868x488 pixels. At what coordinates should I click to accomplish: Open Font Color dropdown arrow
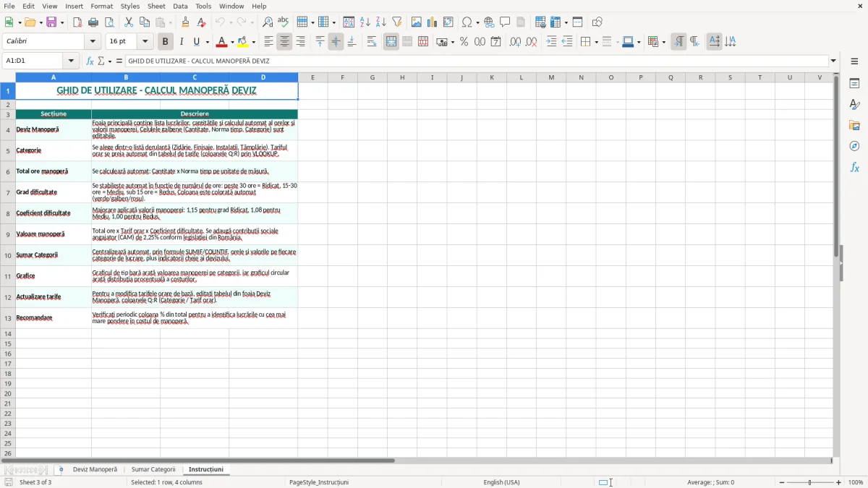[232, 42]
